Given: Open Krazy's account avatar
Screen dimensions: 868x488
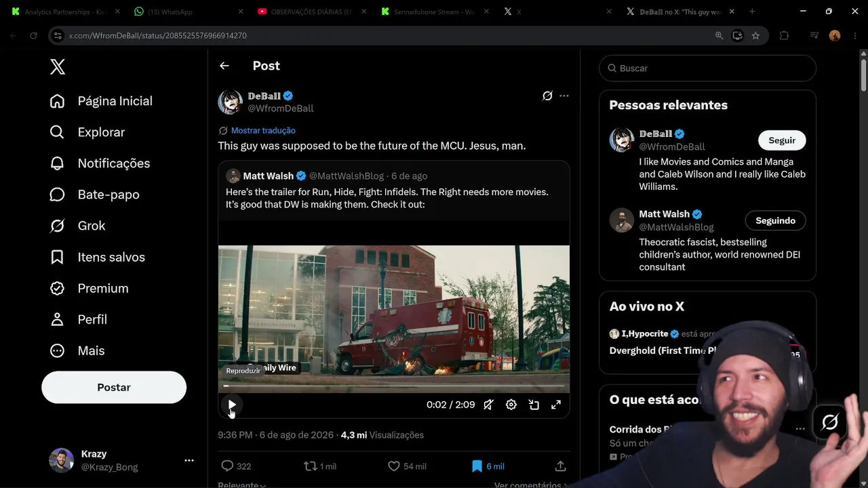Looking at the screenshot, I should pyautogui.click(x=61, y=460).
